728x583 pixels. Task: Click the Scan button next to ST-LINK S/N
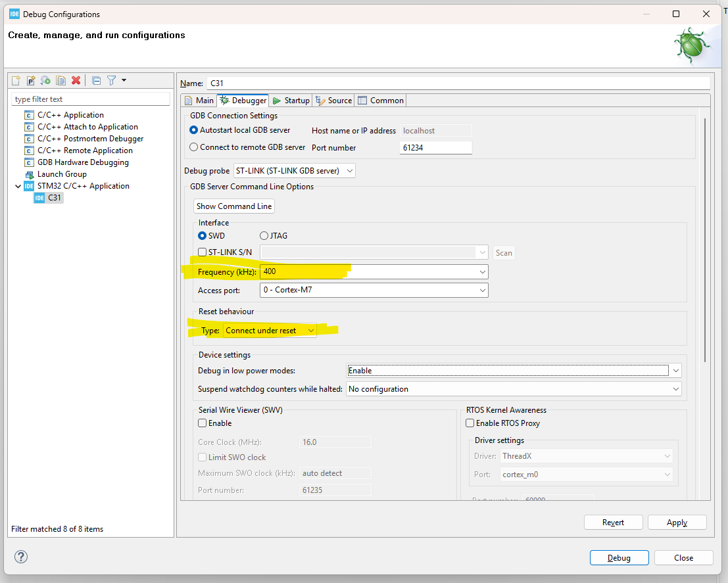[x=504, y=252]
